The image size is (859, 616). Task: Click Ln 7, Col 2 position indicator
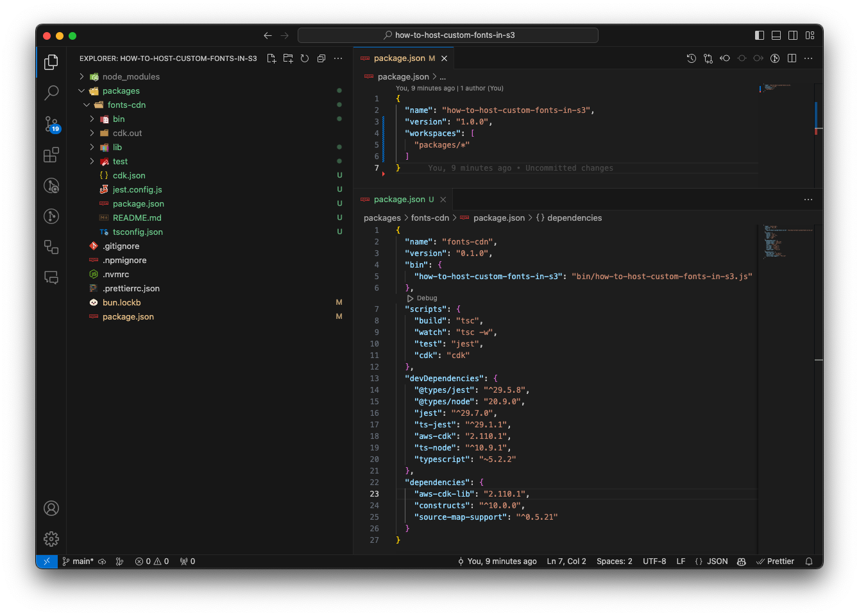tap(566, 561)
